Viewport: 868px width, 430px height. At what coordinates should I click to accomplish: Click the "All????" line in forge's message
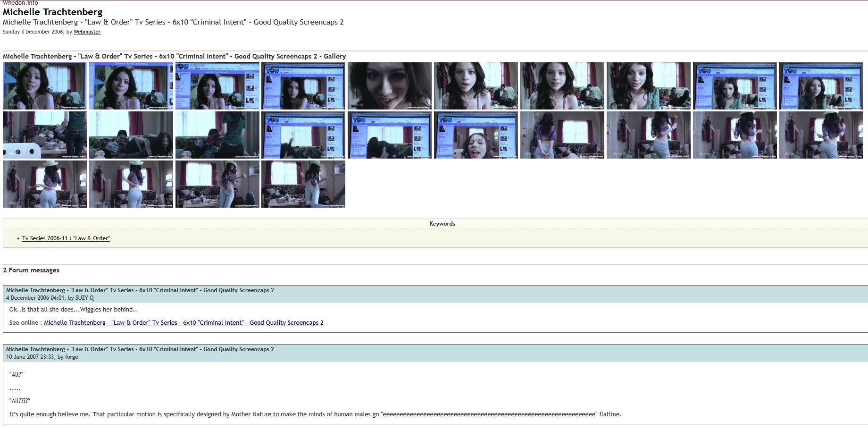tap(19, 401)
